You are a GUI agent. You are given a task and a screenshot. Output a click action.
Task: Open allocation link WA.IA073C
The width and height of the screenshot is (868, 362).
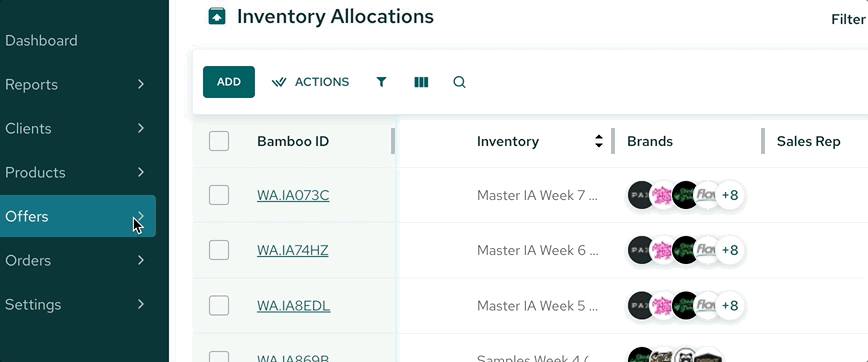coord(293,195)
